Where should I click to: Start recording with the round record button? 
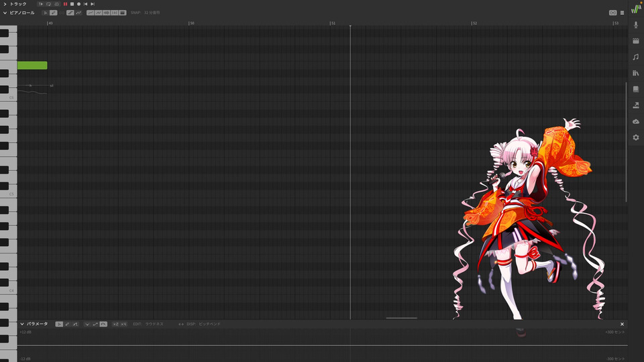(79, 4)
